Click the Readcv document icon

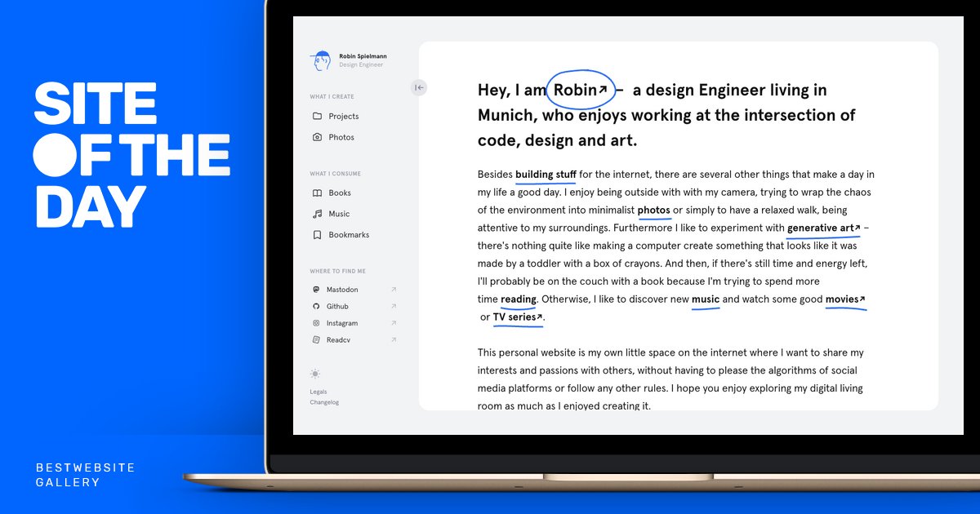(318, 339)
